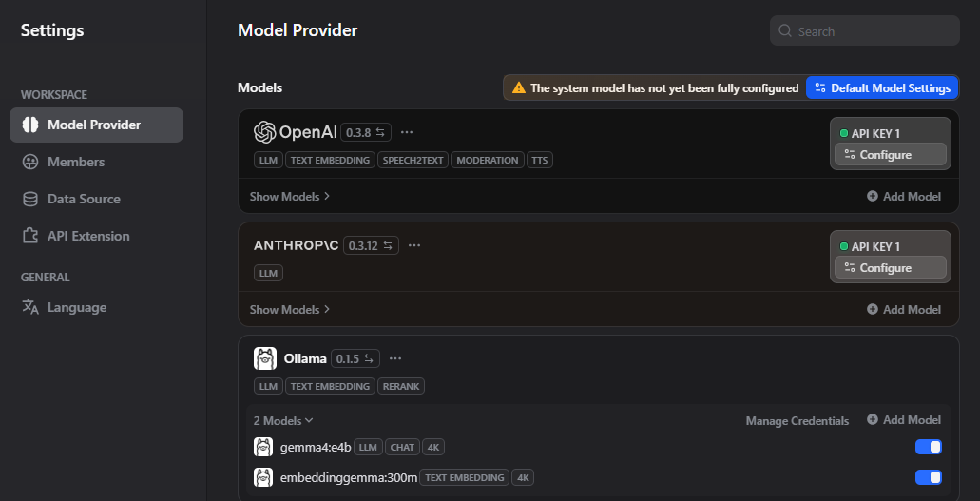Open the Members settings section
Viewport: 980px width, 501px height.
coord(96,162)
